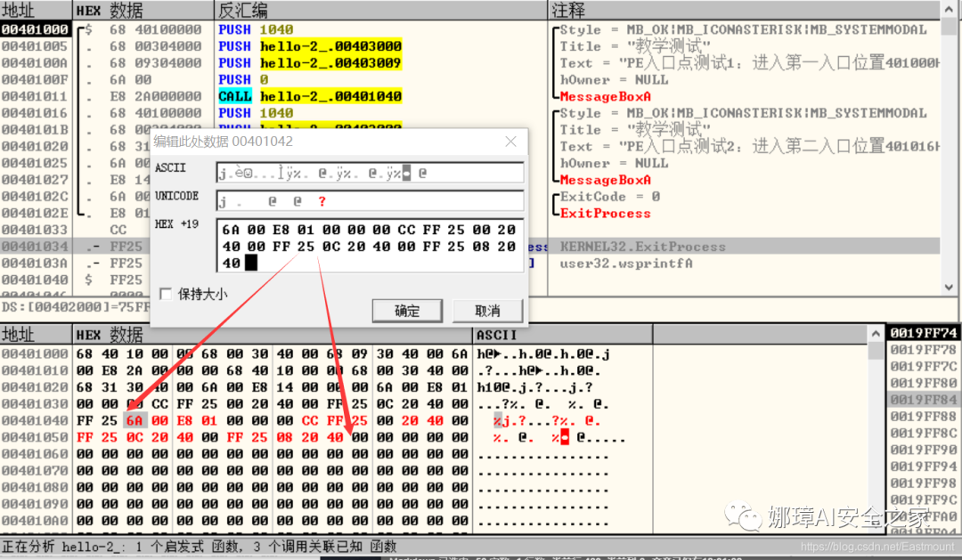This screenshot has width=962, height=560.
Task: Select stack entry 0019FF8C
Action: 924,433
